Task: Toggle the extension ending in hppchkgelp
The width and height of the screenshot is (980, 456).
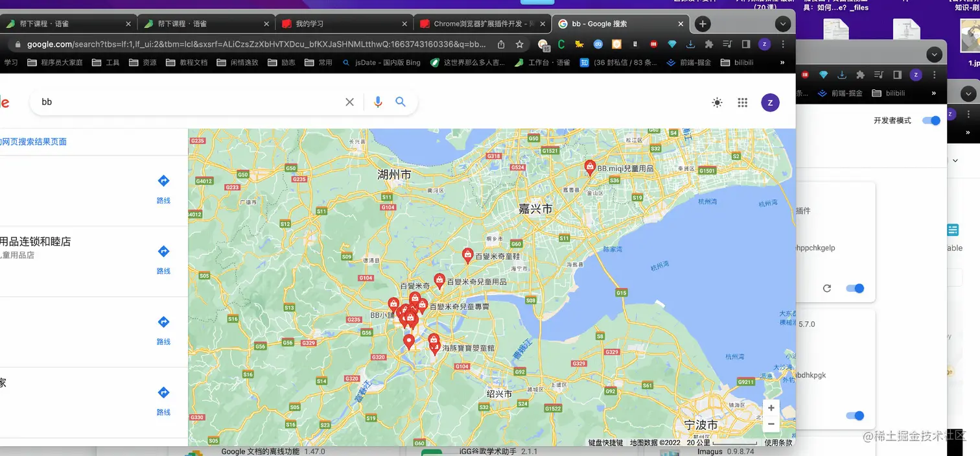Action: [855, 289]
